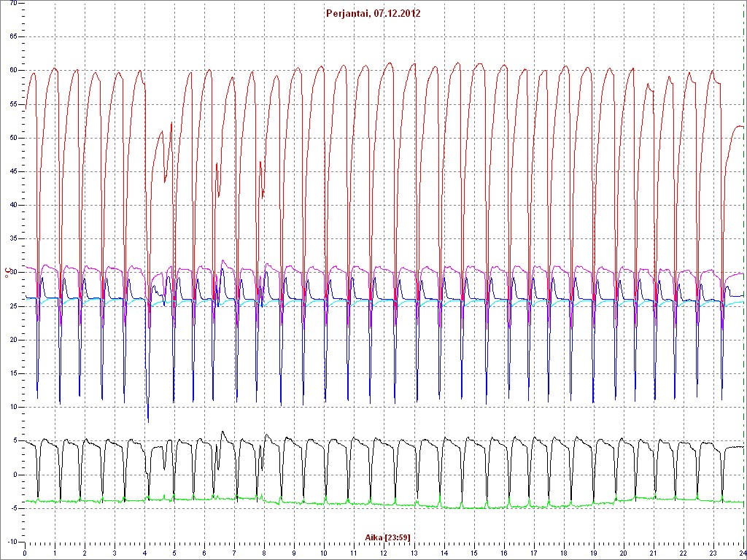Image resolution: width=747 pixels, height=560 pixels.
Task: Select hour 6 on the time axis
Action: tap(204, 553)
